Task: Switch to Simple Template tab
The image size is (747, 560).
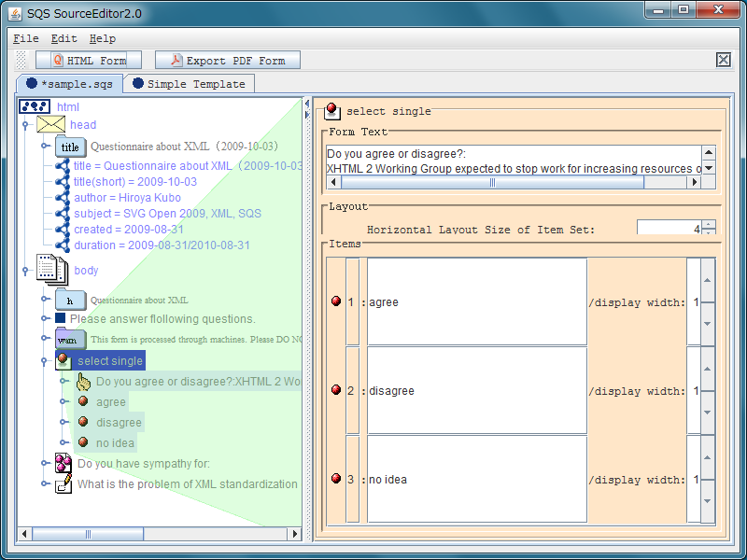Action: 189,84
